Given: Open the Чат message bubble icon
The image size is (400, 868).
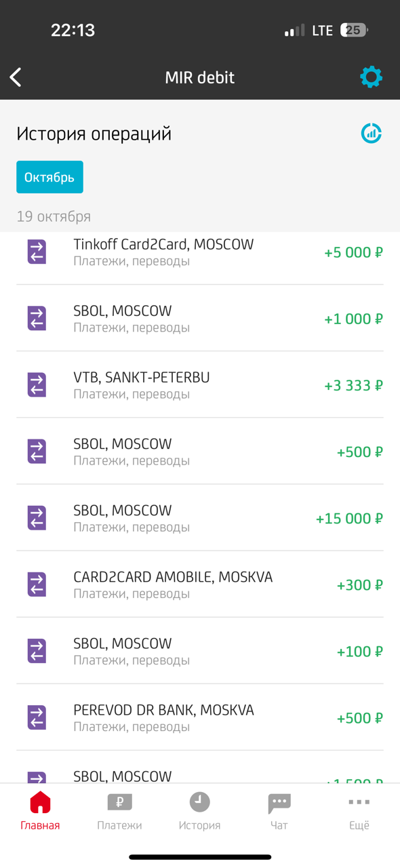Looking at the screenshot, I should click(x=279, y=802).
